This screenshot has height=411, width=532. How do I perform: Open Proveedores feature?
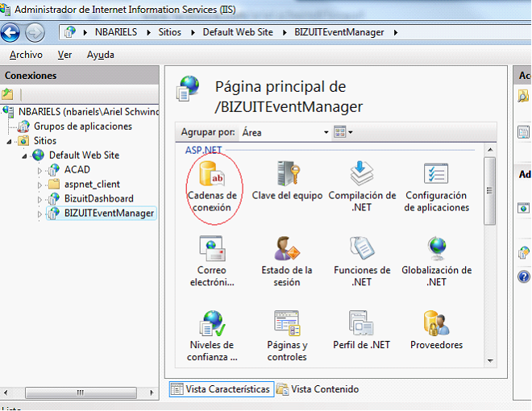(x=437, y=330)
